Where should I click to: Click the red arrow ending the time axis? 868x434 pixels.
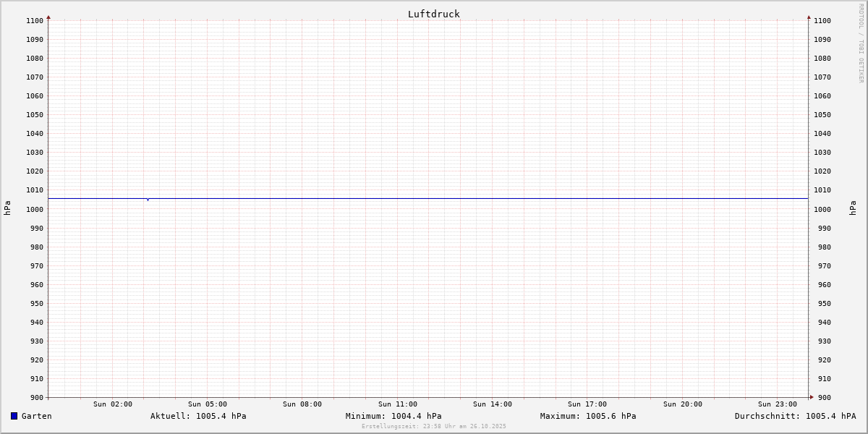811,397
